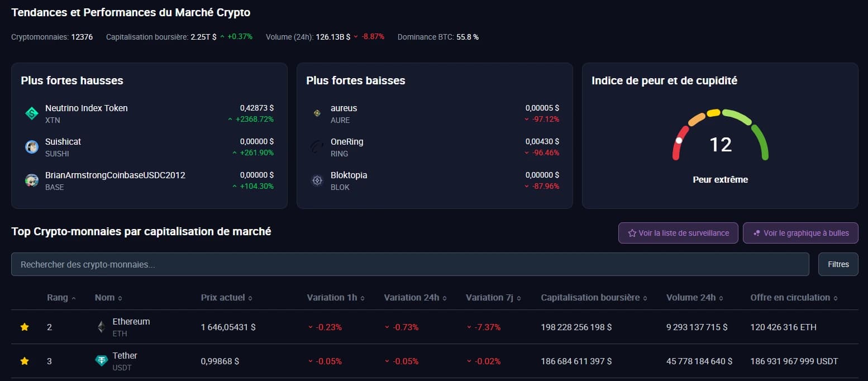Click Tether price 0,99868 $
Viewport: 868px width, 381px height.
pos(220,361)
